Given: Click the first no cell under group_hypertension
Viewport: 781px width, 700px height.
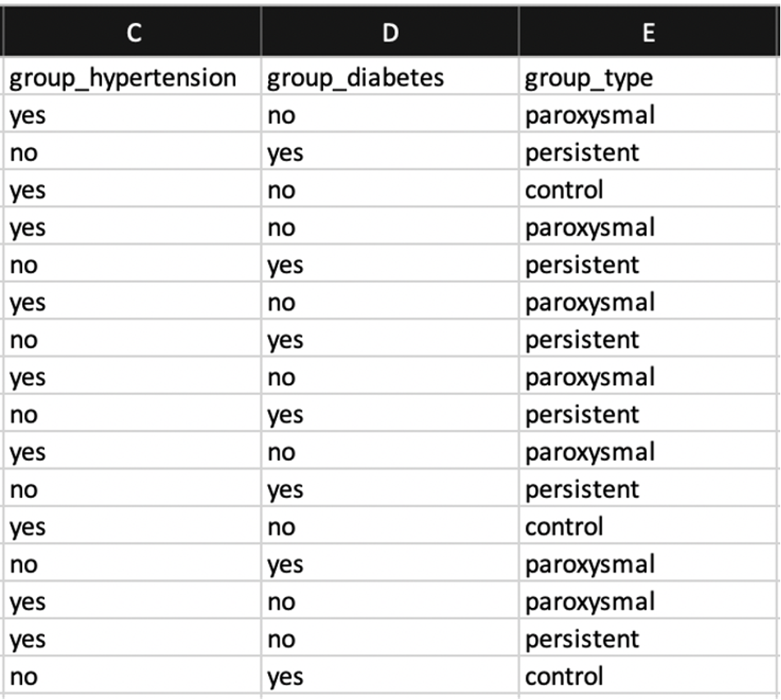Looking at the screenshot, I should tap(132, 152).
